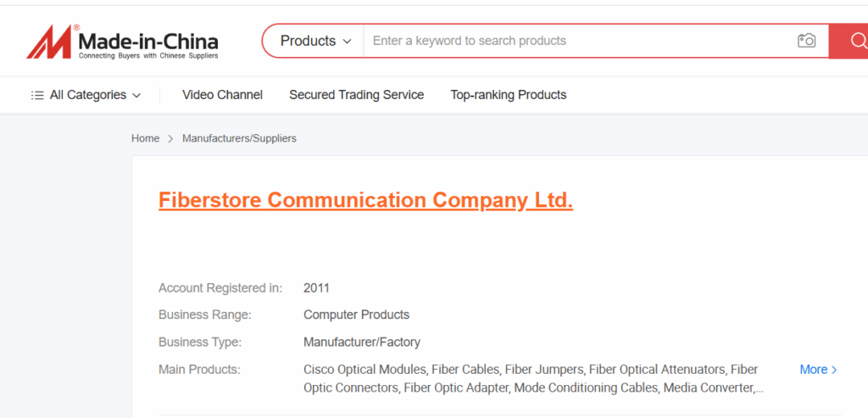
Task: Expand the All Categories chevron
Action: pyautogui.click(x=136, y=96)
